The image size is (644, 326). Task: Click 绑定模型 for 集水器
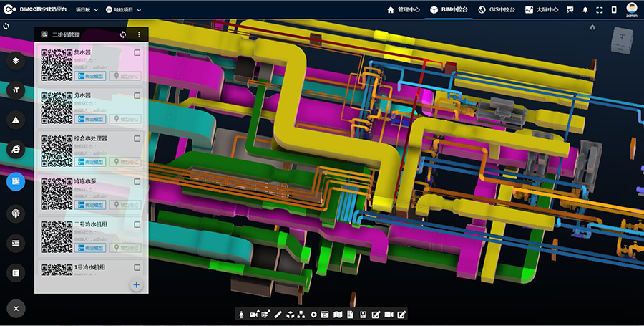point(90,76)
